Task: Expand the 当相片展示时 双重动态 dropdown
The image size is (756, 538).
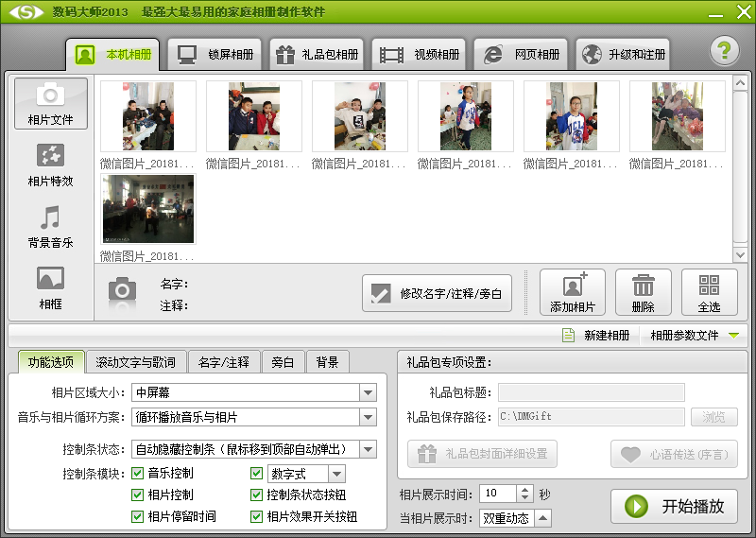Action: click(x=542, y=518)
